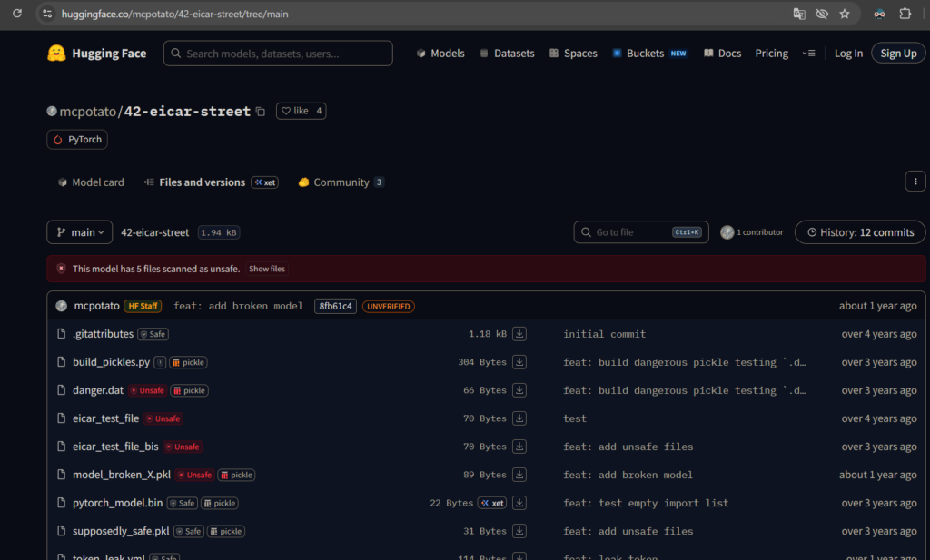
Task: Open History: 12 commits
Action: point(859,232)
